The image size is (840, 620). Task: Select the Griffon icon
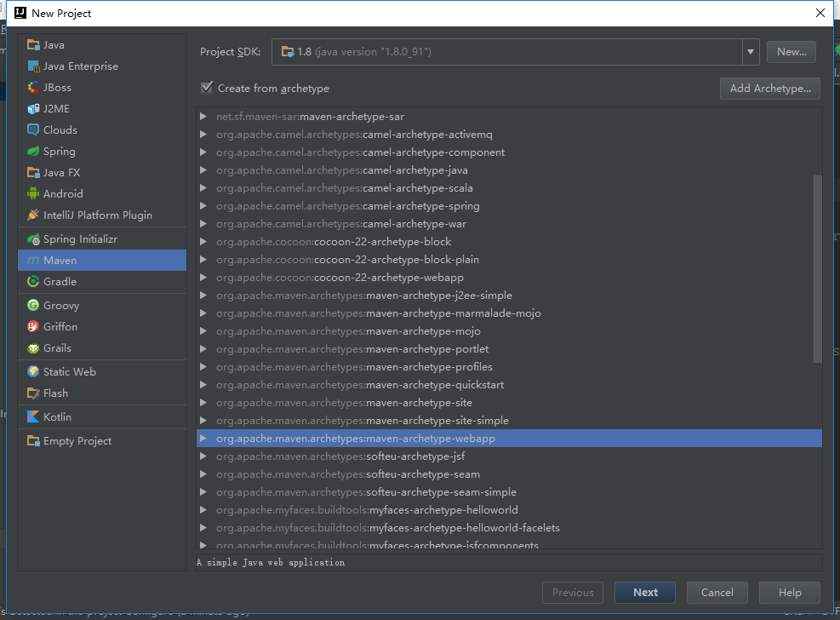pos(33,327)
